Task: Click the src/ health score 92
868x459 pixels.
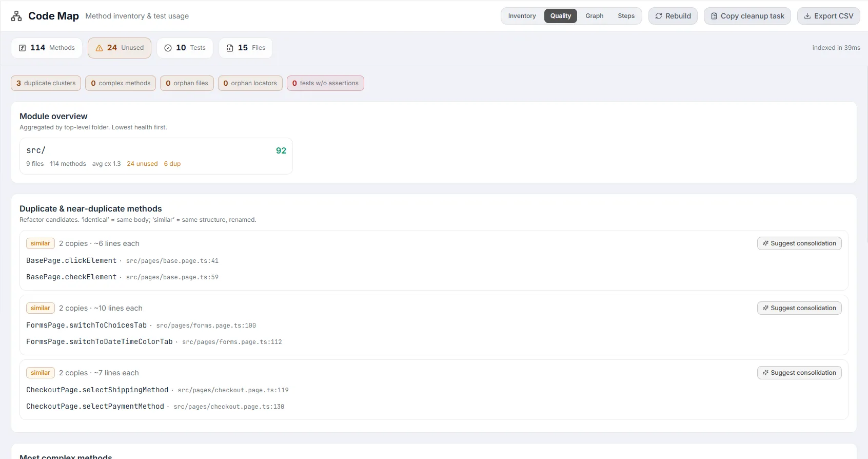Action: (281, 150)
